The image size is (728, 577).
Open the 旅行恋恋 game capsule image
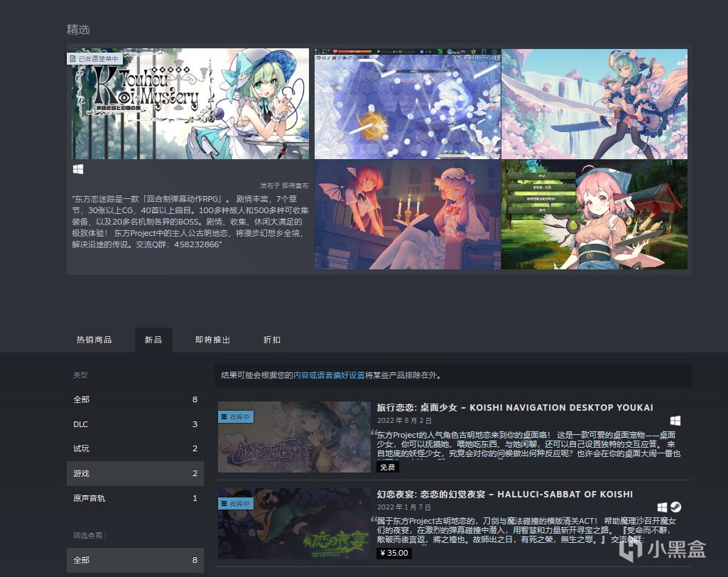(x=294, y=437)
